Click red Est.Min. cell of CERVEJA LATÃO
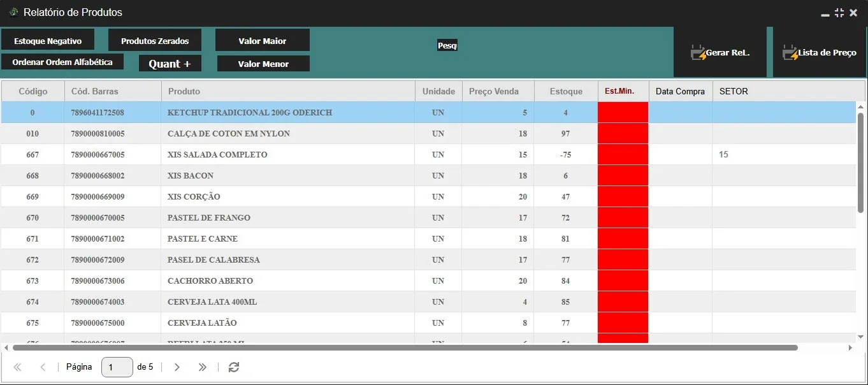Screen dimensions: 868x385 pos(623,323)
